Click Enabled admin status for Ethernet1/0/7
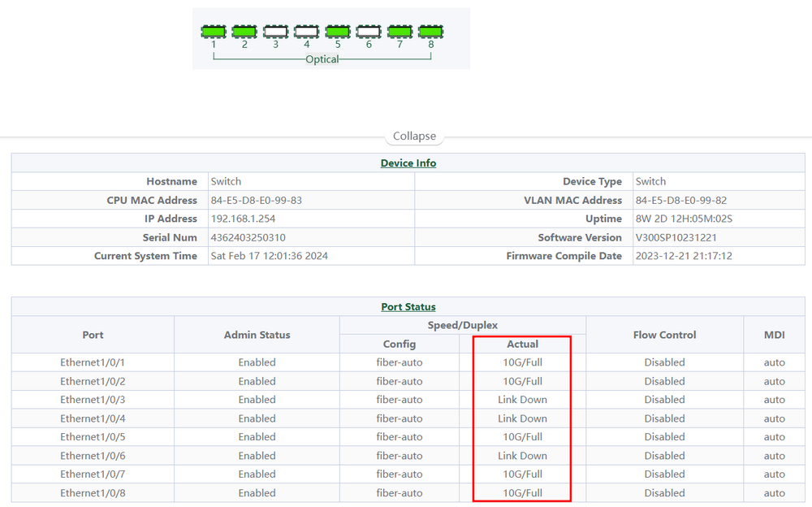 257,474
